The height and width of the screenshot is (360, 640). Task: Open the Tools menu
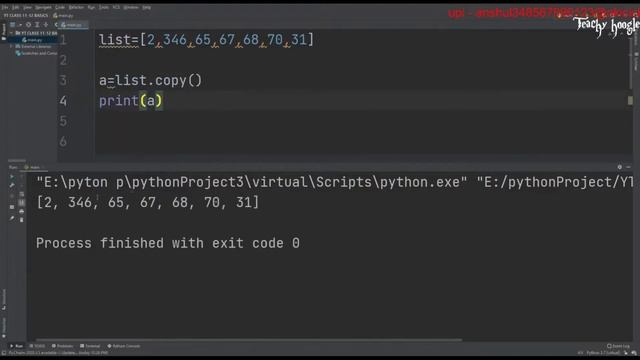pyautogui.click(x=104, y=7)
